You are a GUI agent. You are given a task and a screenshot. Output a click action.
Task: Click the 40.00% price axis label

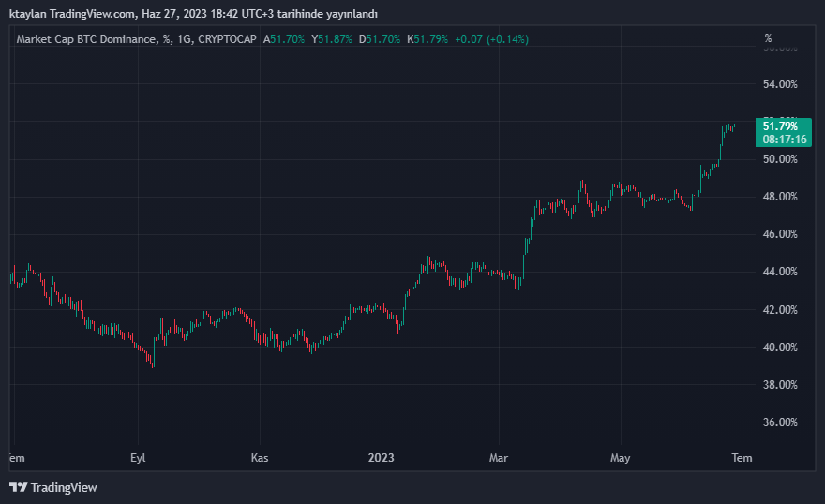780,348
